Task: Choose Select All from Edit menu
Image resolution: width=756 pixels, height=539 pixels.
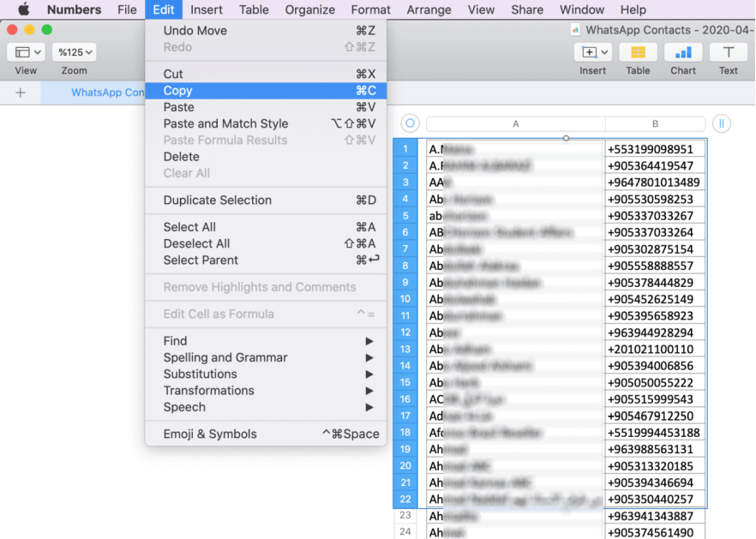Action: (x=266, y=227)
